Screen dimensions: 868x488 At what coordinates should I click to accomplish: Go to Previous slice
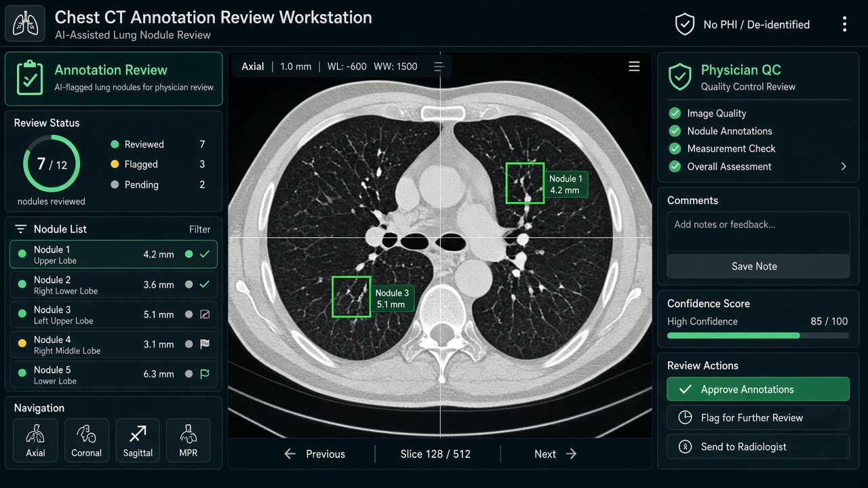(315, 454)
